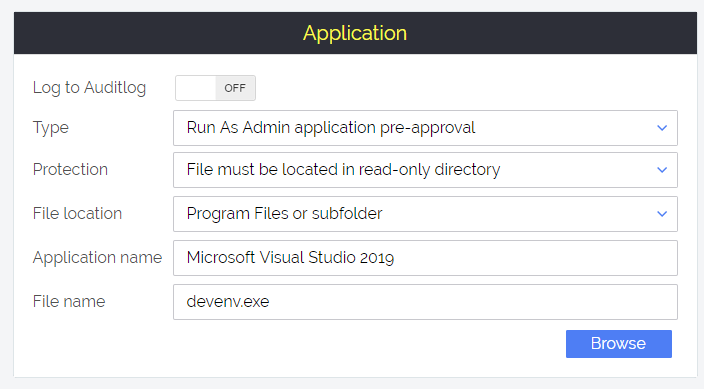The image size is (704, 389).
Task: Click the 'Protection' label
Action: click(x=70, y=169)
